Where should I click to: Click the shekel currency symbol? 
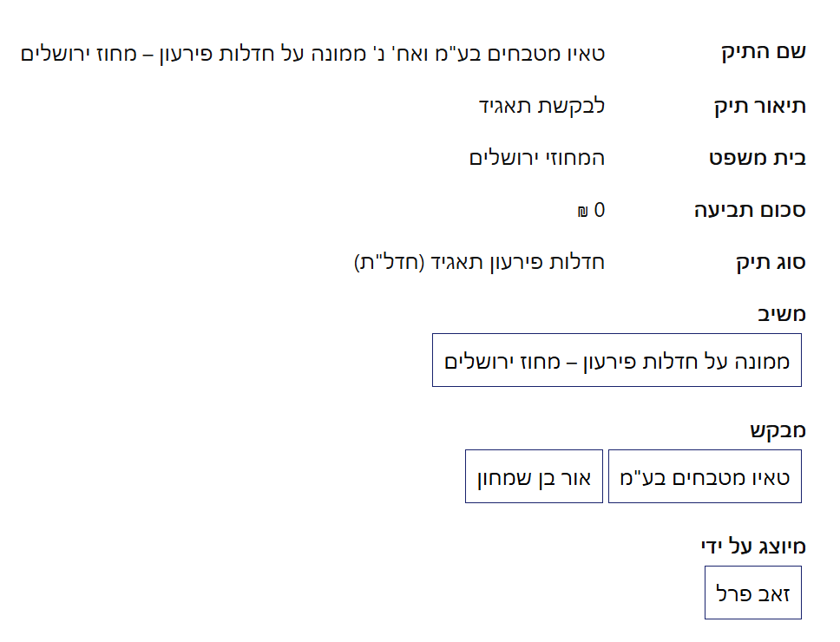(582, 211)
